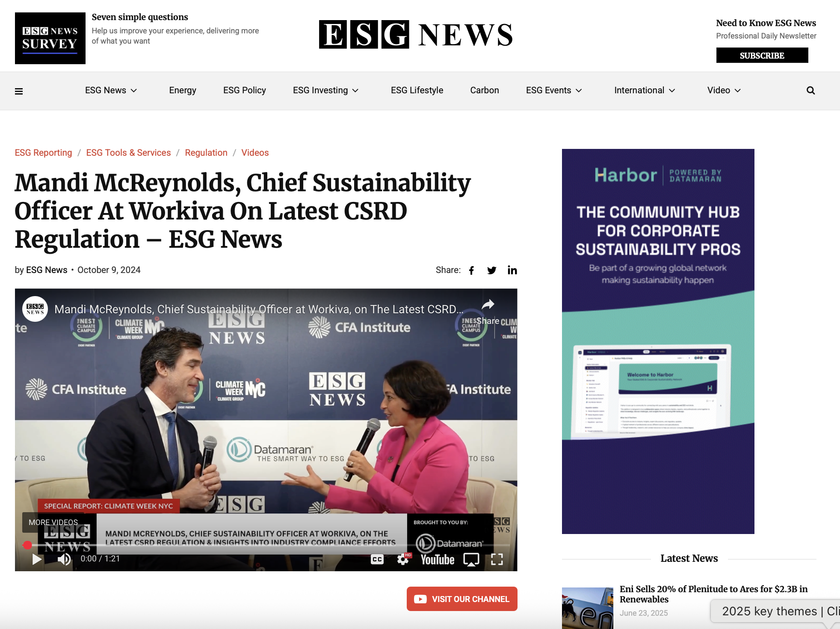Open Energy section
Viewport: 840px width, 629px height.
183,90
